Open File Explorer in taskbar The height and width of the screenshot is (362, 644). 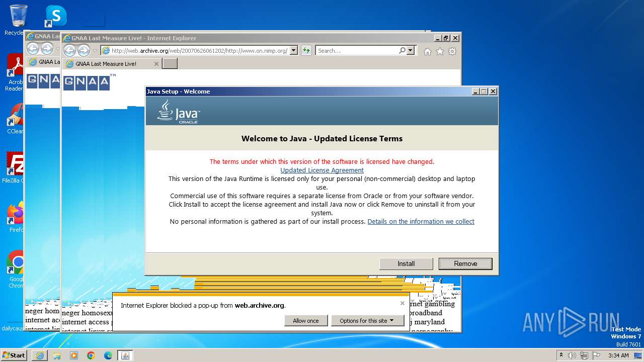coord(57,355)
